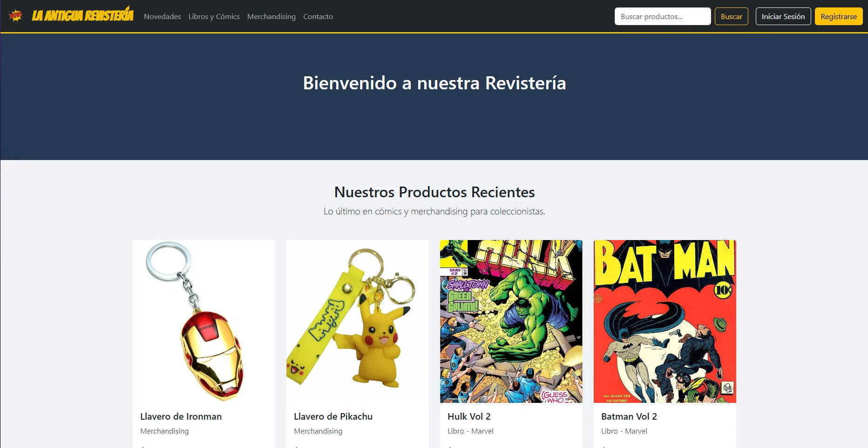Select the Llavero de Pikachu title
The image size is (868, 448).
pos(333,416)
